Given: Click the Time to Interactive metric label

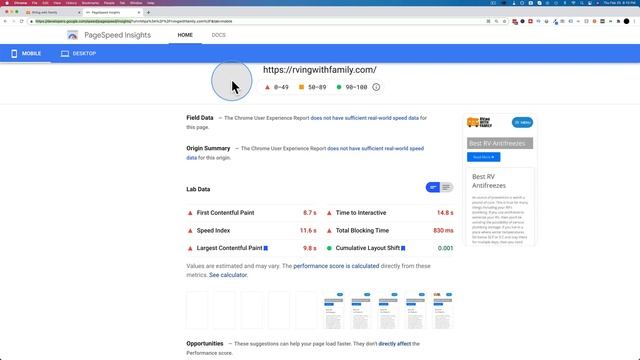Looking at the screenshot, I should pos(361,213).
